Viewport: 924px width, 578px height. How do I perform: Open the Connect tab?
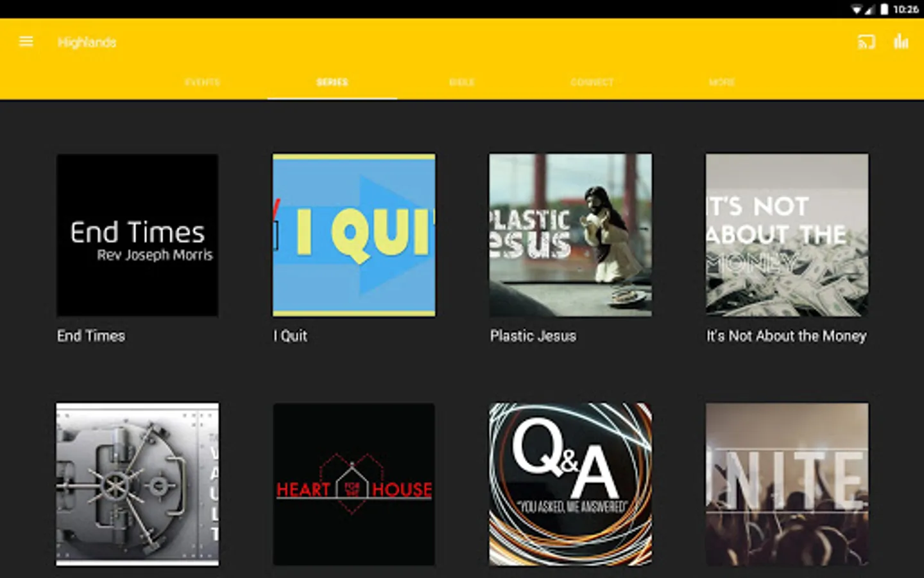(x=592, y=82)
